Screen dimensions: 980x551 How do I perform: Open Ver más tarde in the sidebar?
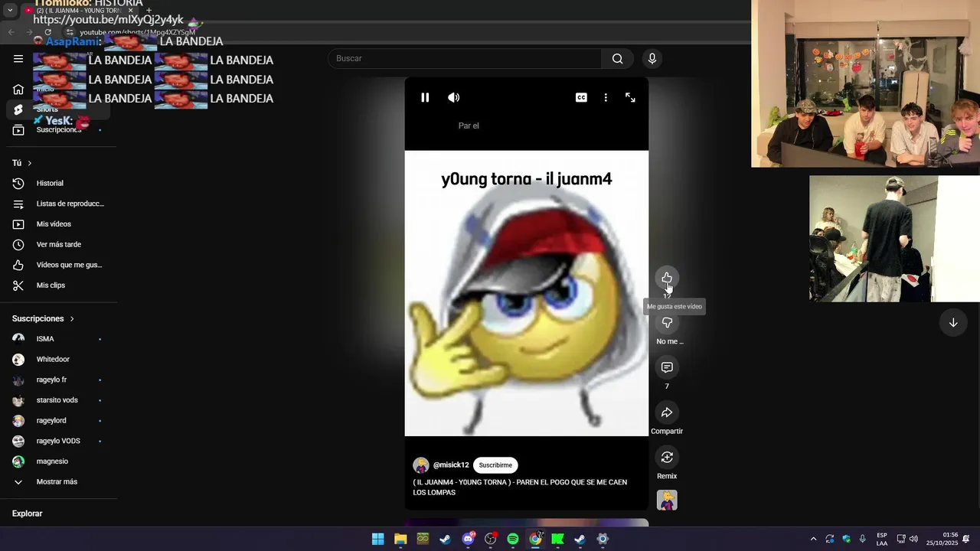click(x=58, y=245)
